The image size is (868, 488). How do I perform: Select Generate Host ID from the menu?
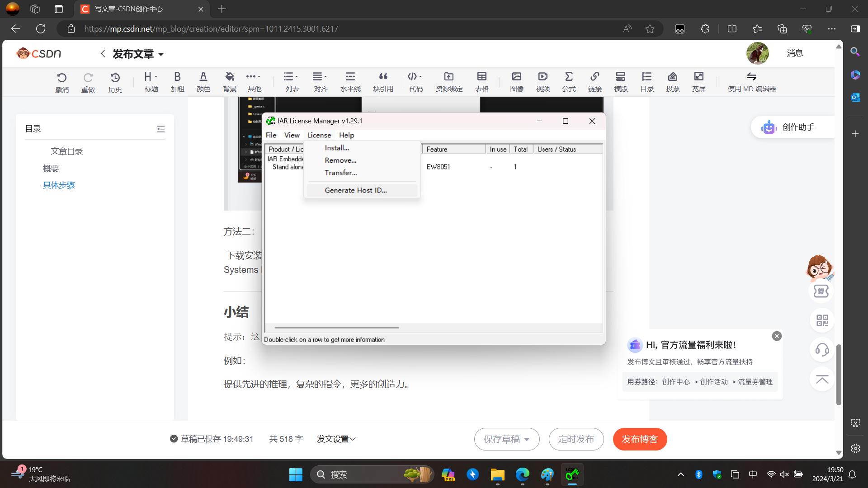(356, 190)
